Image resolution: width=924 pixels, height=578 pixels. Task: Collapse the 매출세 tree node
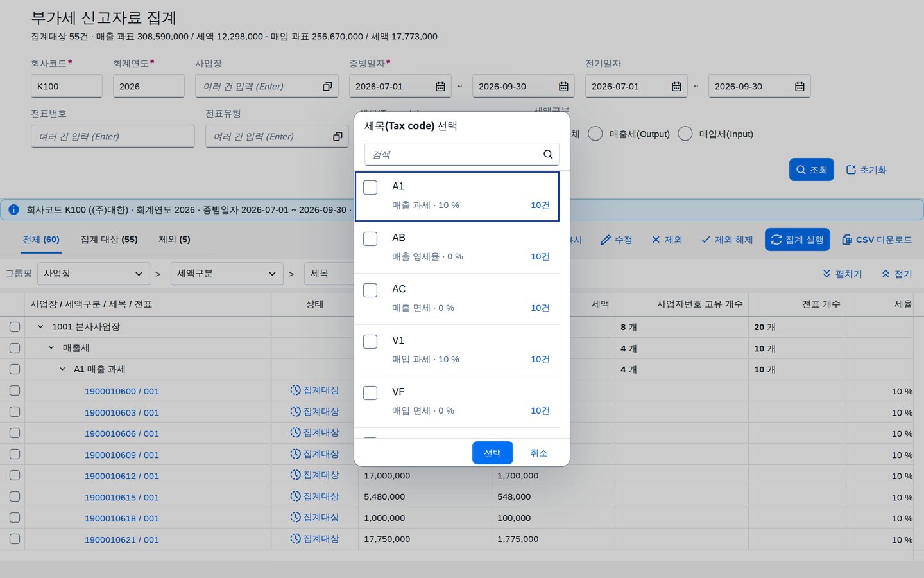(x=51, y=347)
